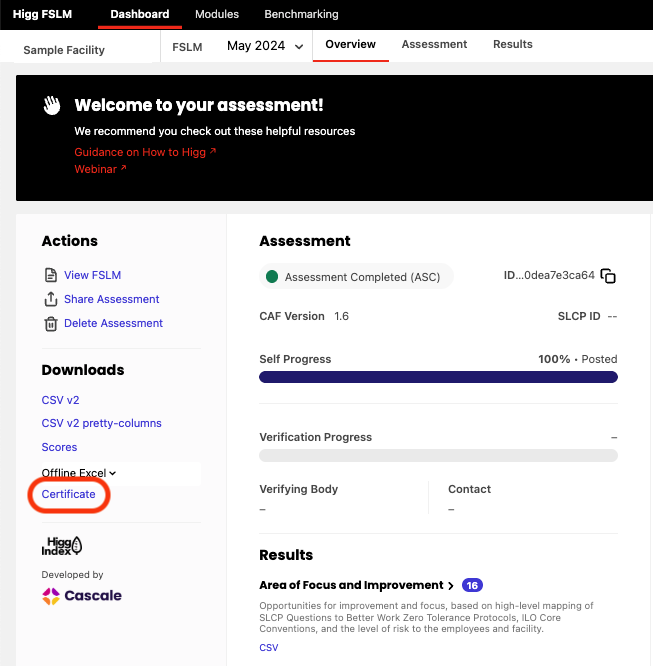653x666 pixels.
Task: Click the FSLM label beside the date
Action: [187, 47]
